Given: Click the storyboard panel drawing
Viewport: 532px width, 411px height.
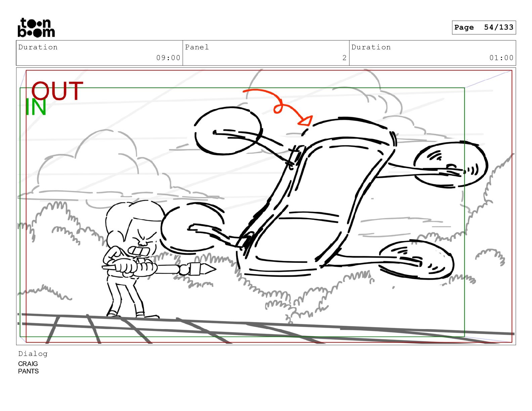Looking at the screenshot, I should pos(266,206).
